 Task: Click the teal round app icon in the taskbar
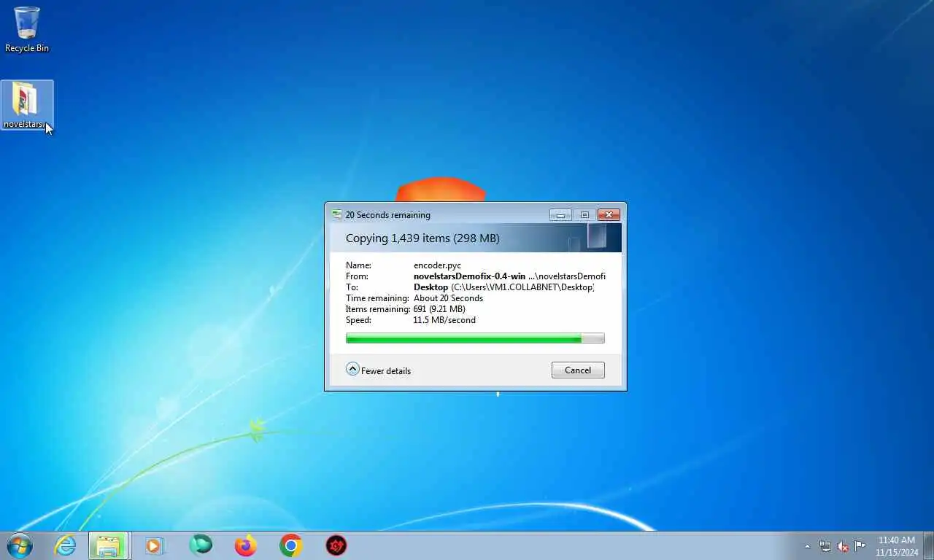[200, 545]
